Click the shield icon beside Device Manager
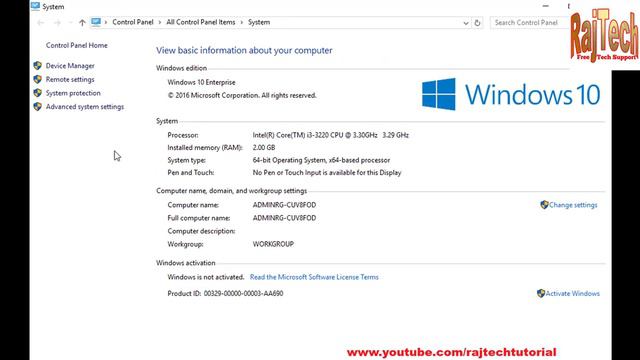 pyautogui.click(x=38, y=66)
